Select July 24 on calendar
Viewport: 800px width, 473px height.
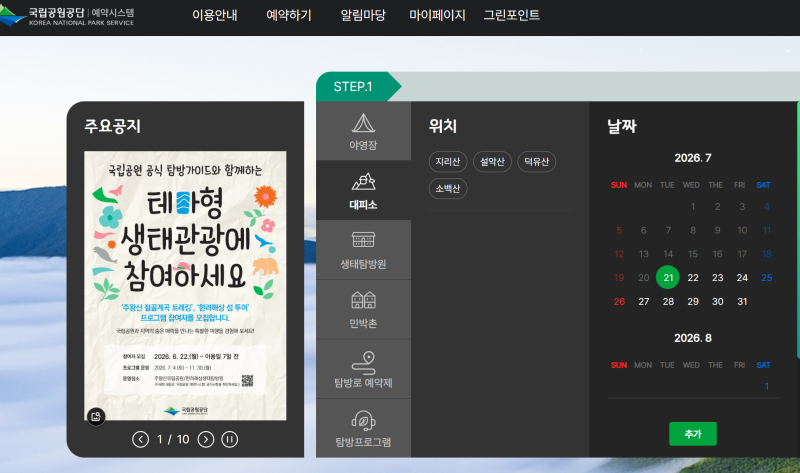[742, 278]
